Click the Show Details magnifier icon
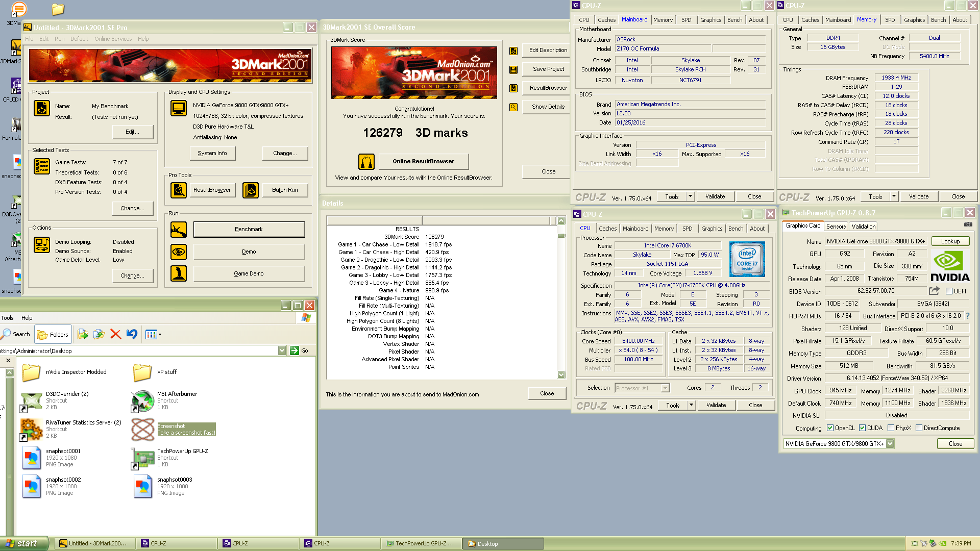The width and height of the screenshot is (980, 551). tap(513, 107)
